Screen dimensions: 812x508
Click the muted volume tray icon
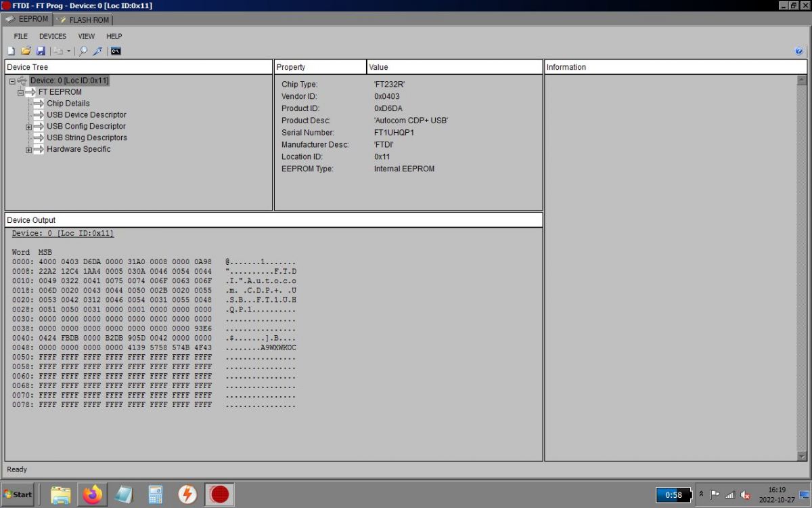[x=746, y=494]
